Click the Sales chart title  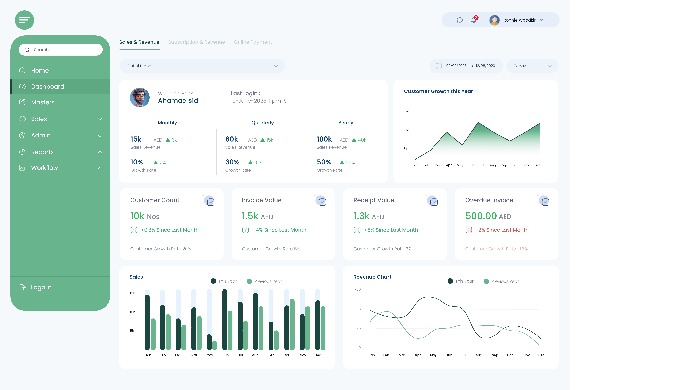click(136, 277)
